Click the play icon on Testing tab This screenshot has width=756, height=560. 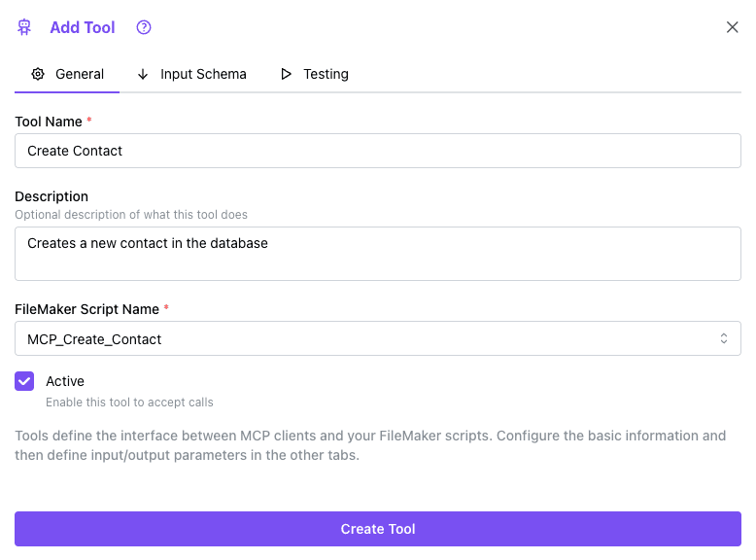coord(286,74)
